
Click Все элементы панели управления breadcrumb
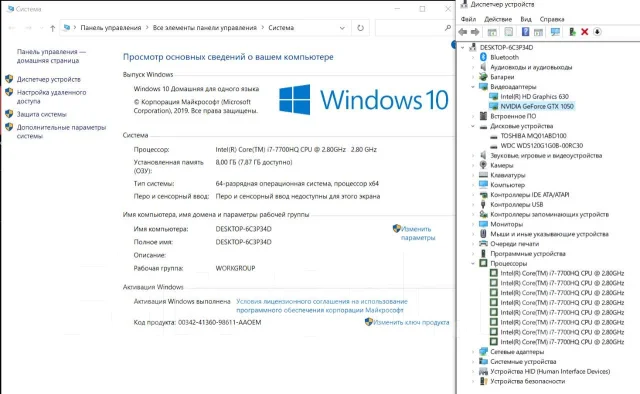click(204, 28)
